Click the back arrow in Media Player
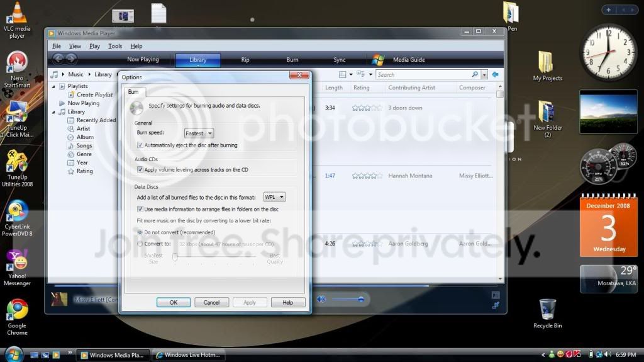The width and height of the screenshot is (644, 362). click(58, 59)
